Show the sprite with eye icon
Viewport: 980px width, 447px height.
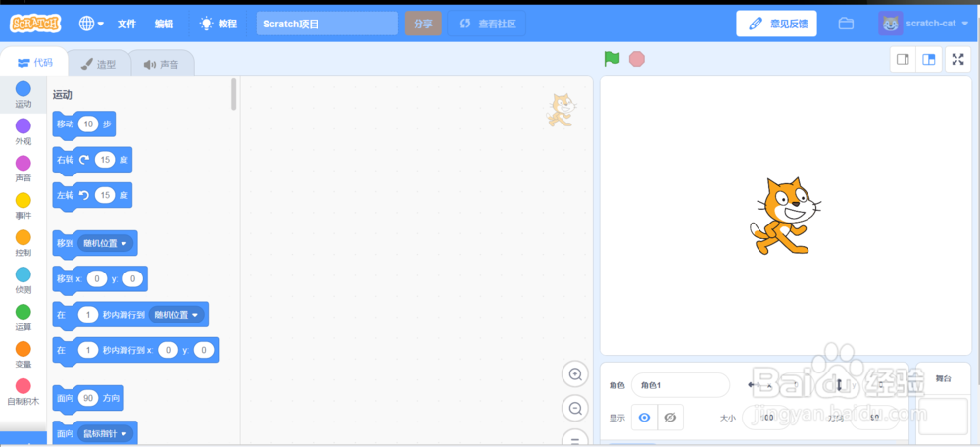tap(645, 417)
